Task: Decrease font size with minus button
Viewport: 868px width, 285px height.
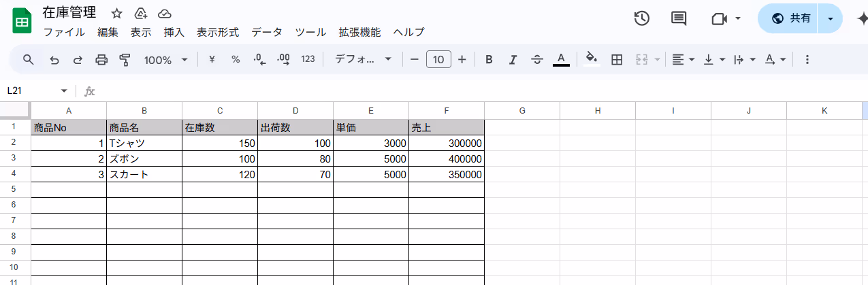Action: pyautogui.click(x=415, y=60)
